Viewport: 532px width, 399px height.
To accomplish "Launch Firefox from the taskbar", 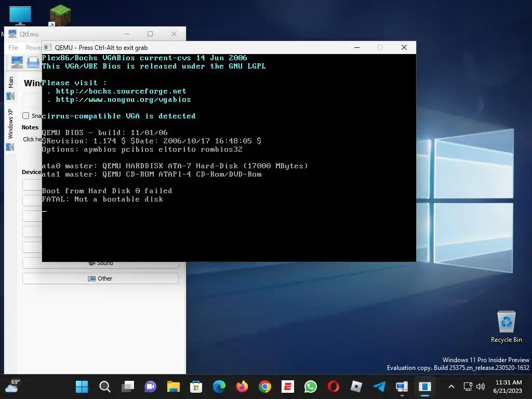I will pos(242,387).
